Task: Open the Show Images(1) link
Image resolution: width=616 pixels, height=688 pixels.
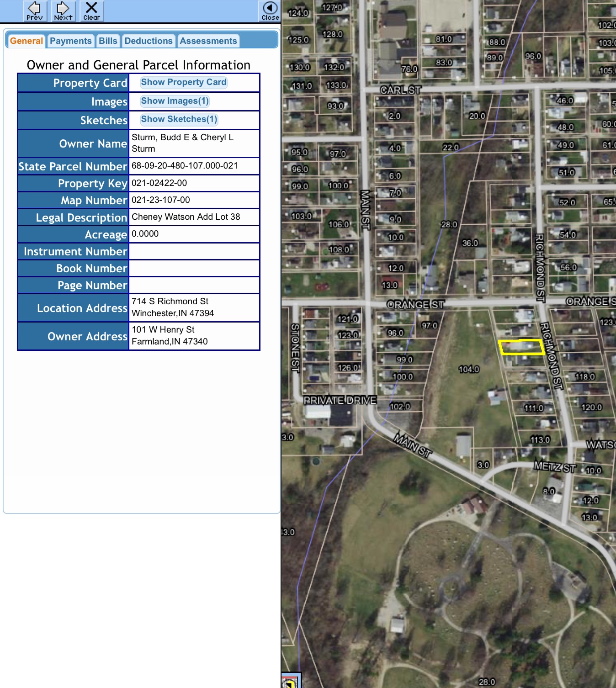Action: coord(175,101)
